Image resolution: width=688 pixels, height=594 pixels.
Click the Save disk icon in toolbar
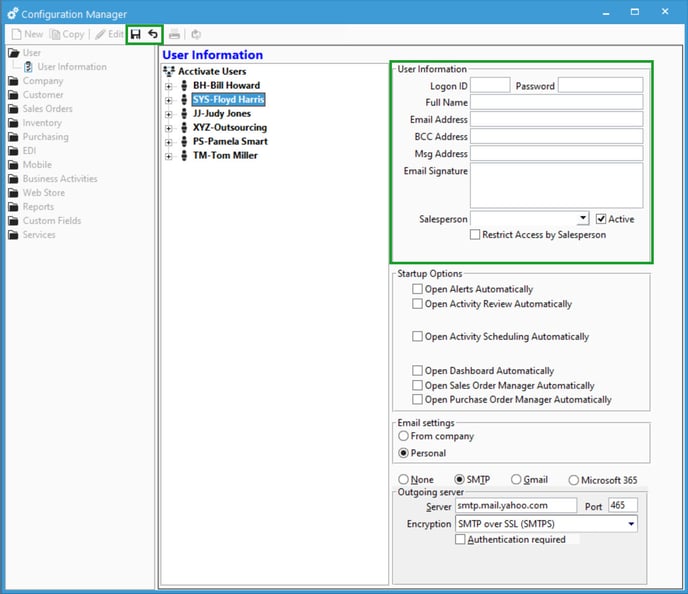[x=136, y=34]
